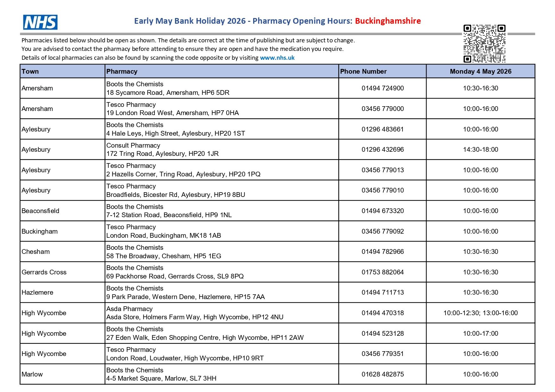Screen dimensions: 555x392
Task: Click hours 10:00-17:00 for Eden Walk Boots
Action: (x=481, y=334)
